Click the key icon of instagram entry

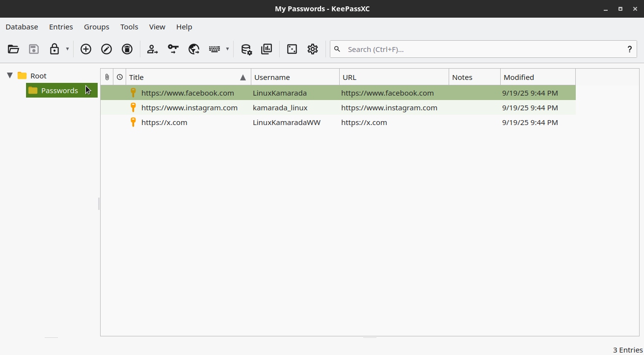(x=133, y=107)
